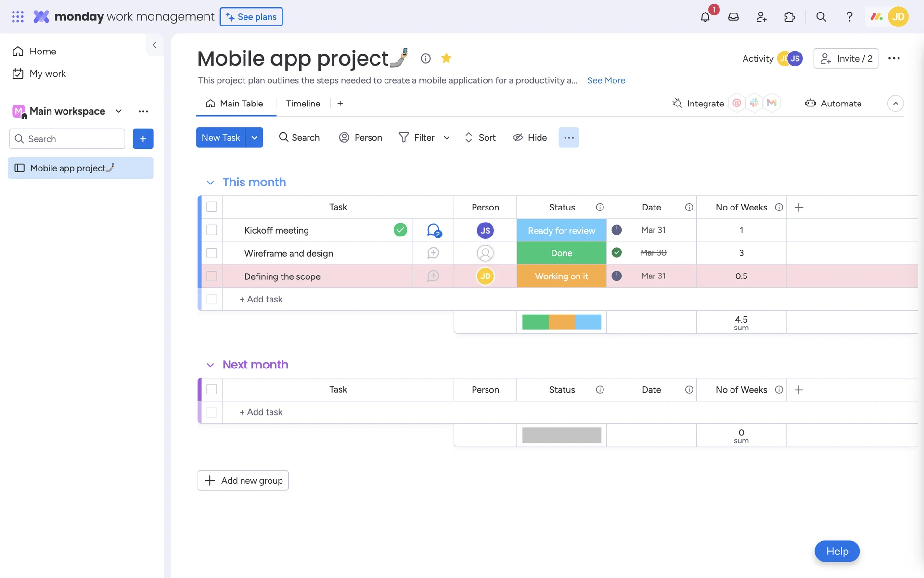Click the board info icon beside title
Screen dimensions: 924x578
pyautogui.click(x=425, y=58)
